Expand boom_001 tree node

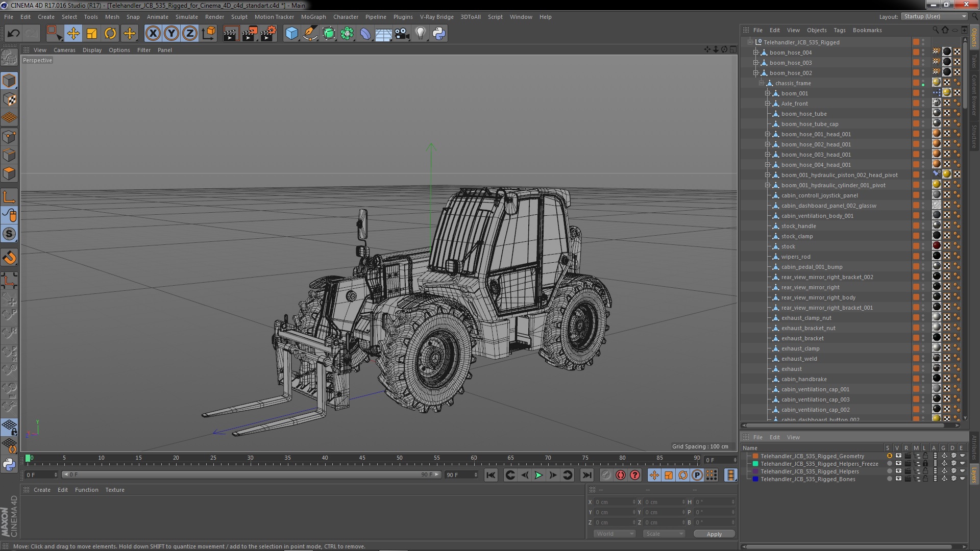[767, 93]
